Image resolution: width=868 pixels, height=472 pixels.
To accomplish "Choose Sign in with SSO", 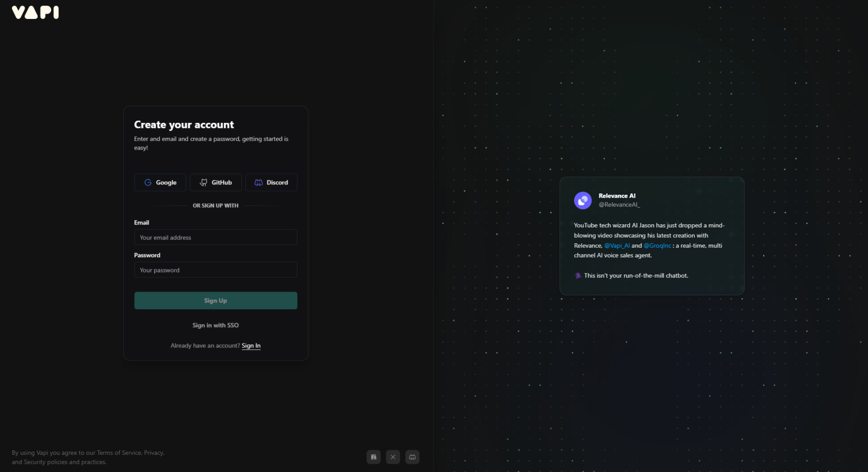I will click(216, 325).
